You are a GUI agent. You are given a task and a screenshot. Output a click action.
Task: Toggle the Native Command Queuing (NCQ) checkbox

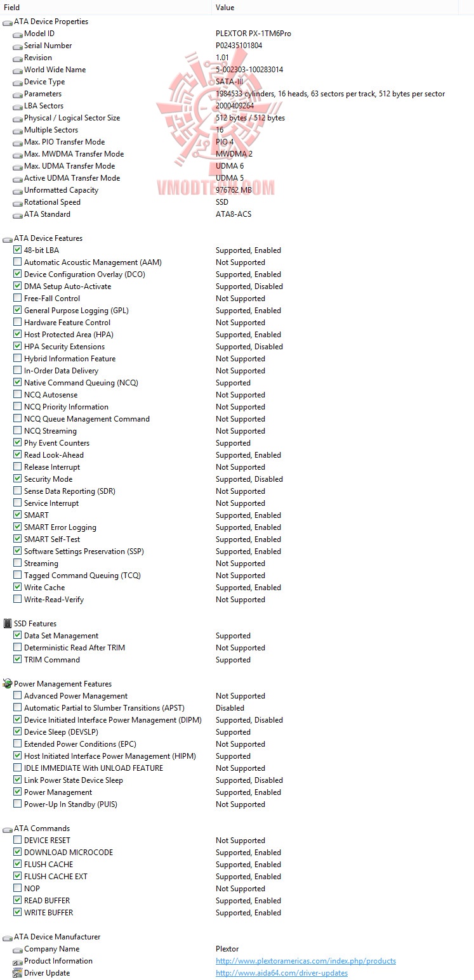(17, 383)
